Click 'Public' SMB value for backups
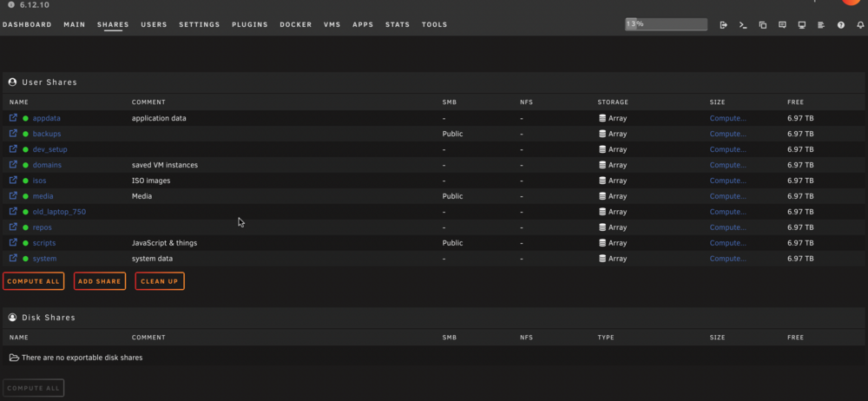This screenshot has height=401, width=868. pos(452,134)
